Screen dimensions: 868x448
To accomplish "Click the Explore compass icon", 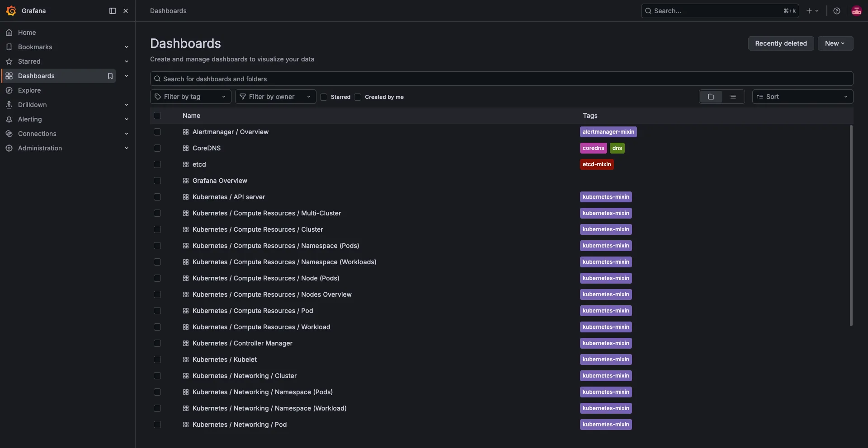I will coord(9,90).
